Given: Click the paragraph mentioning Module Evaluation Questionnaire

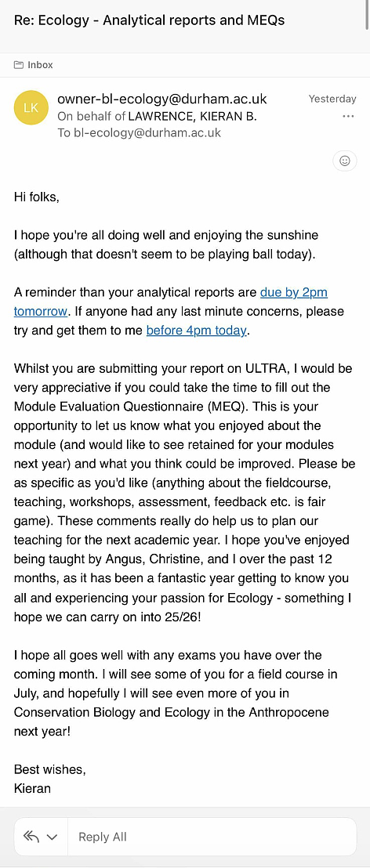Looking at the screenshot, I should 184,493.
